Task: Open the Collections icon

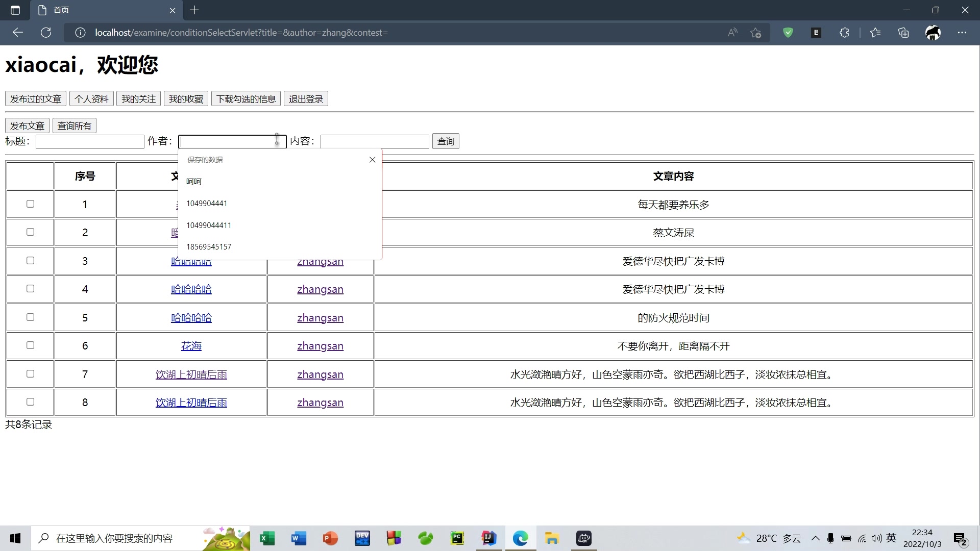Action: pyautogui.click(x=903, y=33)
